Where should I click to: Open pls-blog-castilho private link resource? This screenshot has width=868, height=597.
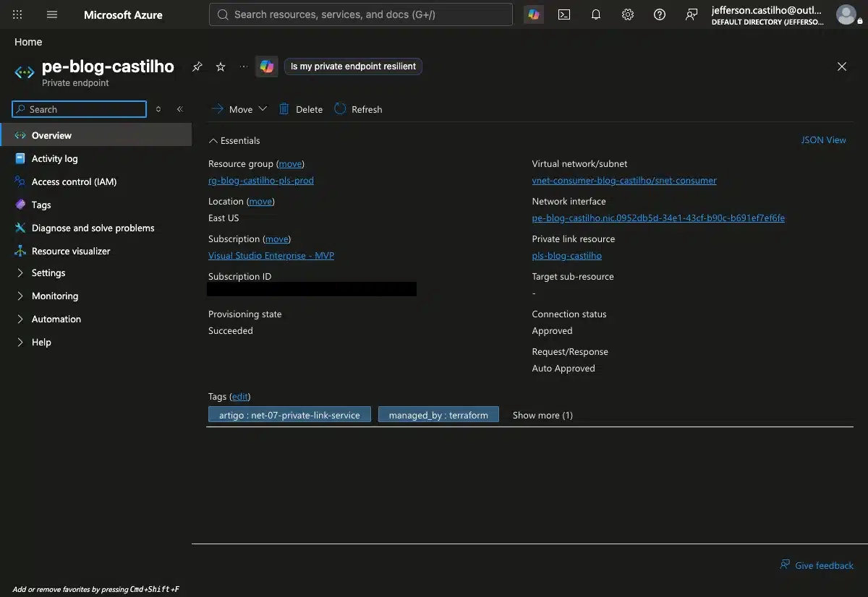(x=566, y=256)
